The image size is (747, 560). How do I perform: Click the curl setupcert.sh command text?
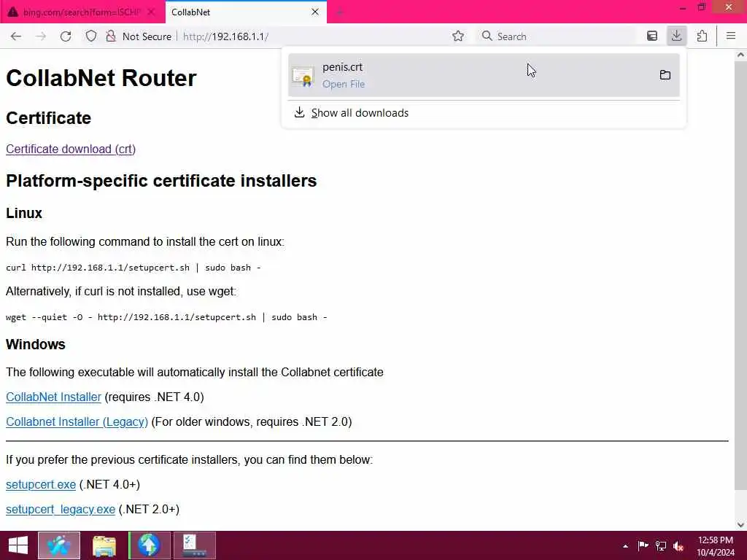pyautogui.click(x=133, y=268)
